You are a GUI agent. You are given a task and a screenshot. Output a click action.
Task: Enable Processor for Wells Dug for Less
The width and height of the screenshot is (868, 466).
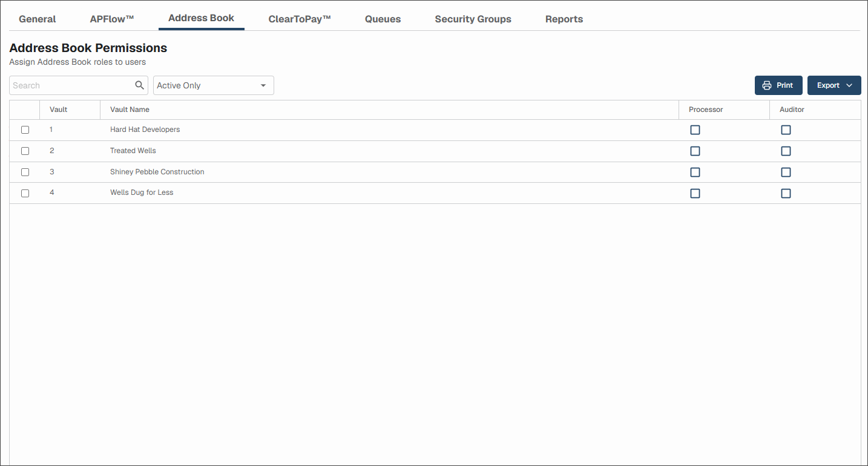[695, 193]
